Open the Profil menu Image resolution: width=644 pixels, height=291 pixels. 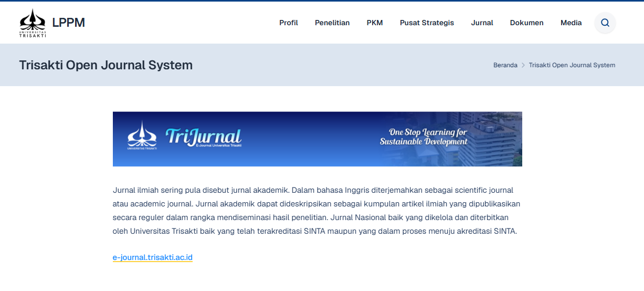coord(289,23)
